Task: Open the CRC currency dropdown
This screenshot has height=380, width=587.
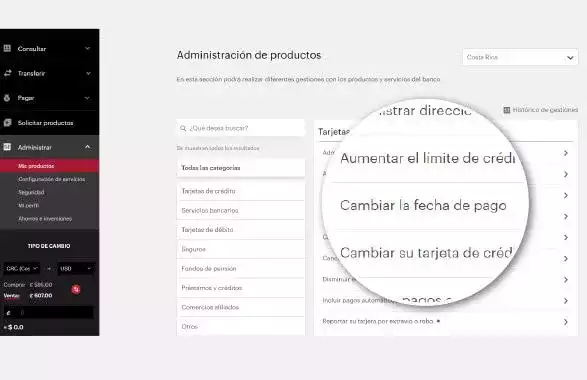Action: [22, 268]
